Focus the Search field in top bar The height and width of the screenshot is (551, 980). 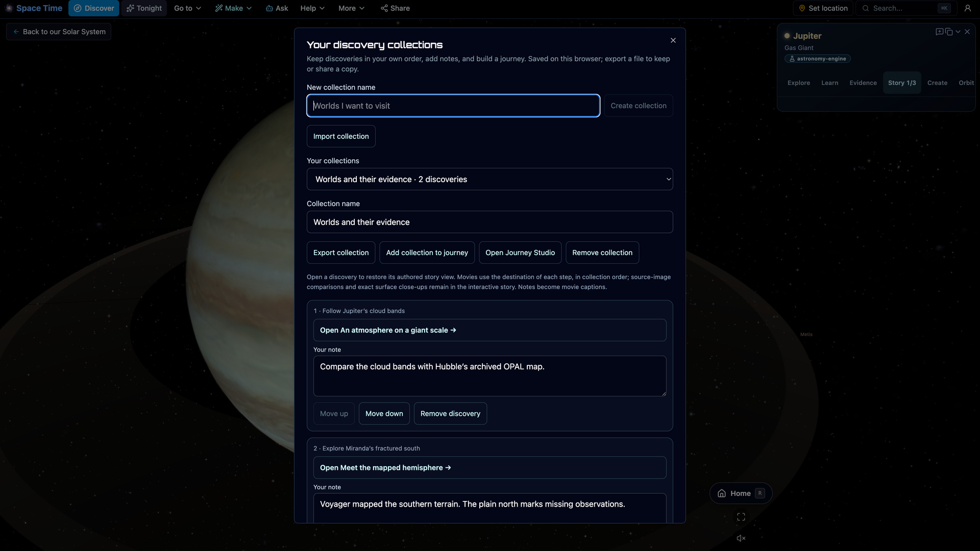(905, 8)
